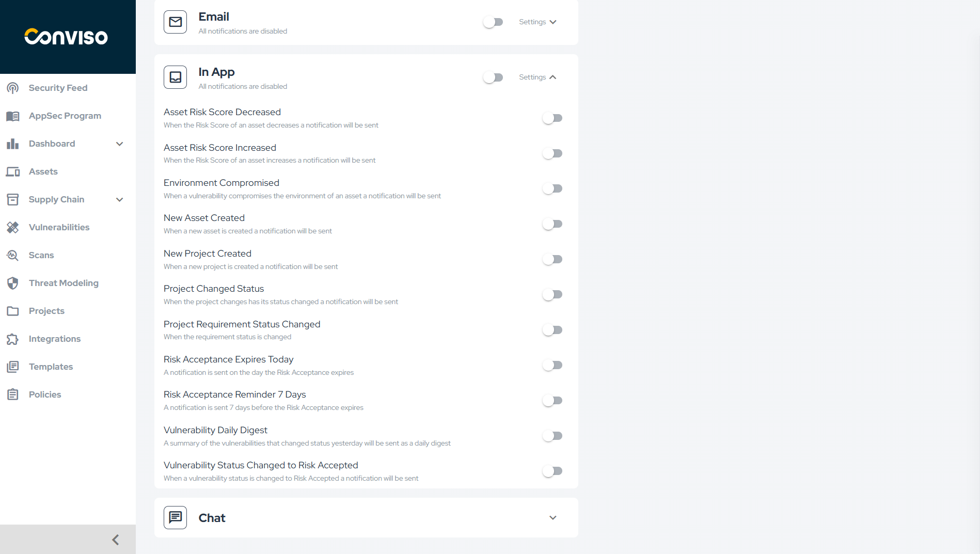Open the Integrations puzzle piece icon
Viewport: 980px width, 554px height.
13,339
